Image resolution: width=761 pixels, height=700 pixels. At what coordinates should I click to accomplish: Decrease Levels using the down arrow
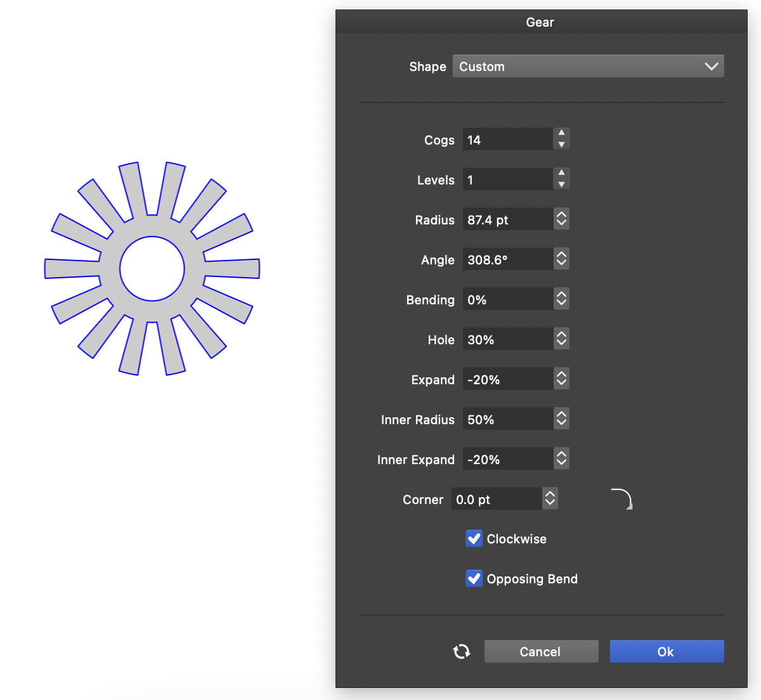click(561, 185)
